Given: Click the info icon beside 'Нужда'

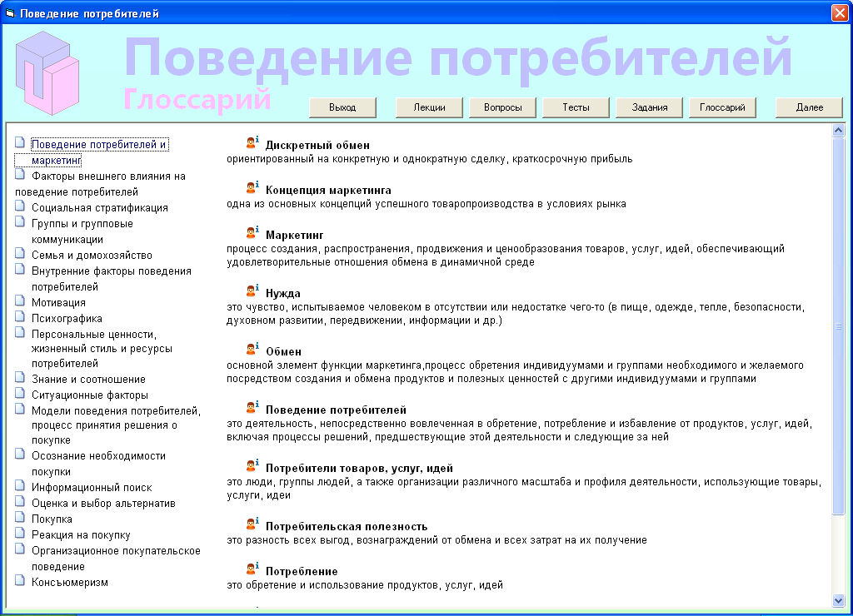Looking at the screenshot, I should coord(252,291).
